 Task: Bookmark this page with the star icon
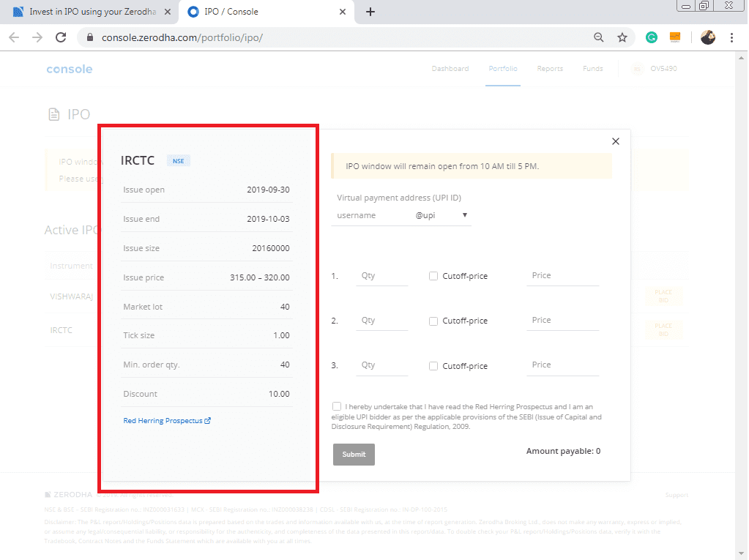[622, 37]
